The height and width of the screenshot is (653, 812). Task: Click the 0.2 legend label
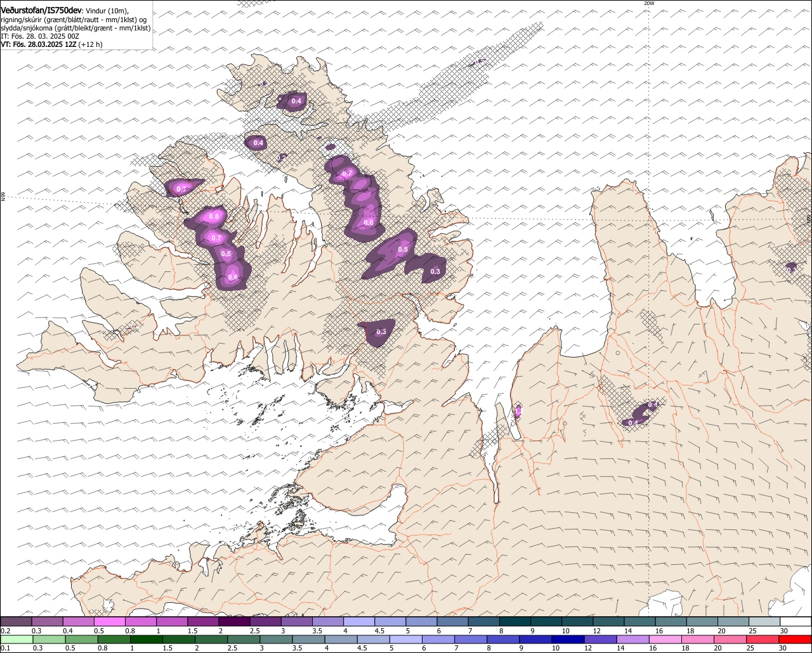click(5, 631)
